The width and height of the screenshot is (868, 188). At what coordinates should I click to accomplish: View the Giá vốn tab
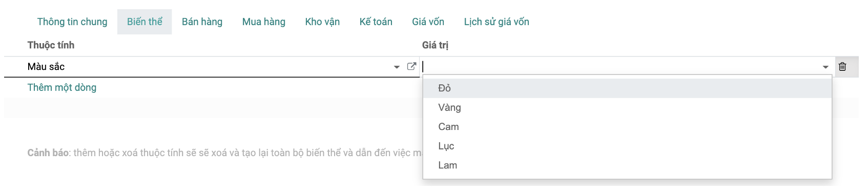point(428,22)
